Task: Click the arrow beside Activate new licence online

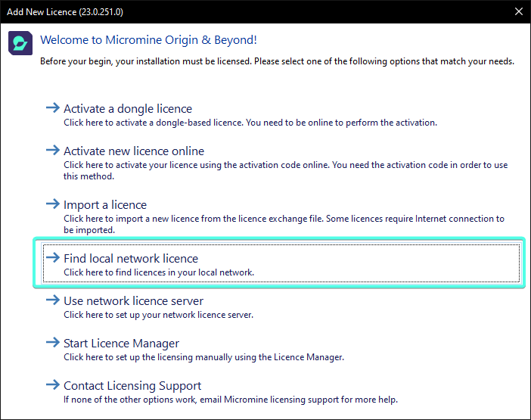Action: point(52,151)
